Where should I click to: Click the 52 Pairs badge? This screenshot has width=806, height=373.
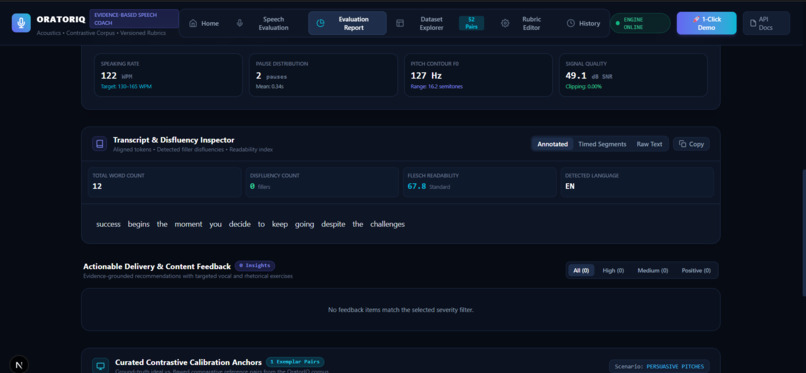[x=471, y=23]
